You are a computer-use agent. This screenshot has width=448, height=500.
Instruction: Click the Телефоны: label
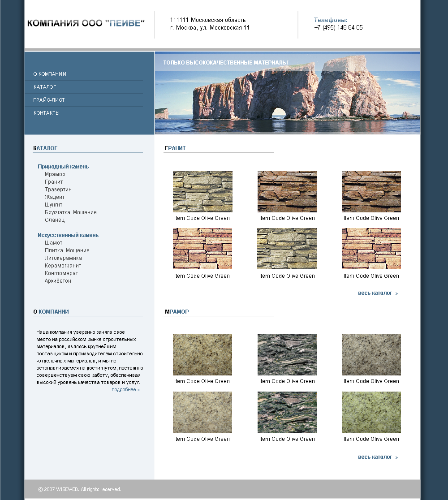[331, 20]
